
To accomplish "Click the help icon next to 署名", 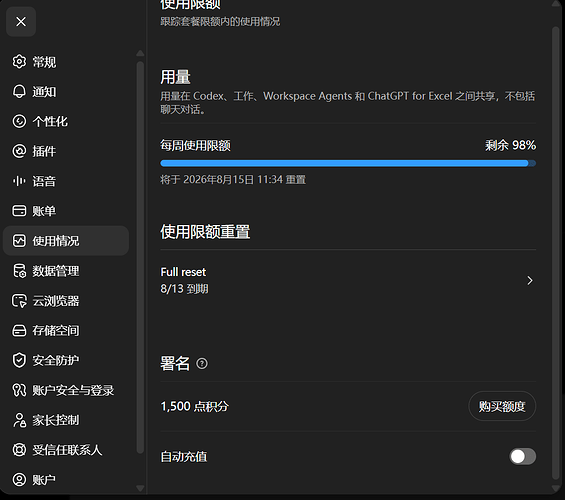I will [x=202, y=363].
